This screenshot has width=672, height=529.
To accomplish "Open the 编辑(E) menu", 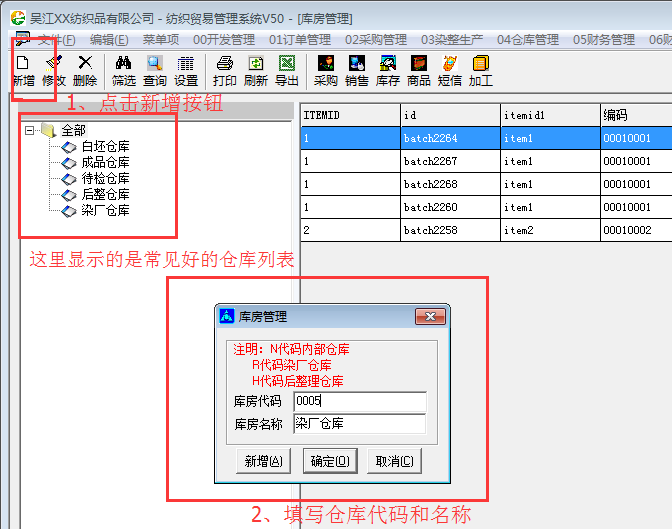I will [109, 40].
